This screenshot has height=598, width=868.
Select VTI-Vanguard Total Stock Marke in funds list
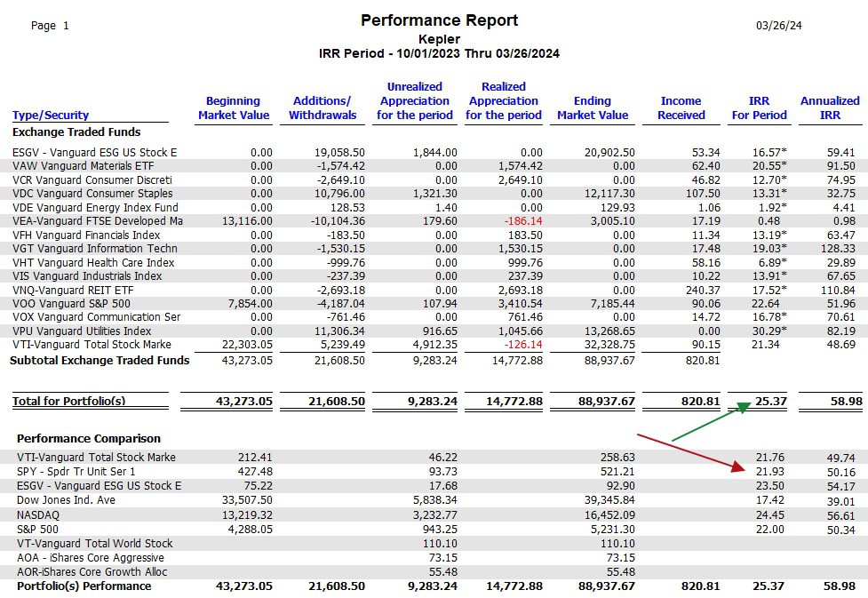point(434,345)
